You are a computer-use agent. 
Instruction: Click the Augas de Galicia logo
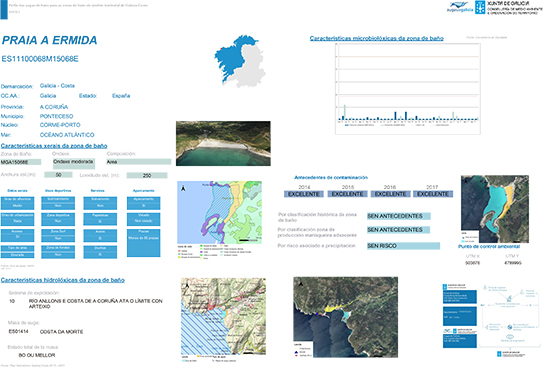(460, 7)
